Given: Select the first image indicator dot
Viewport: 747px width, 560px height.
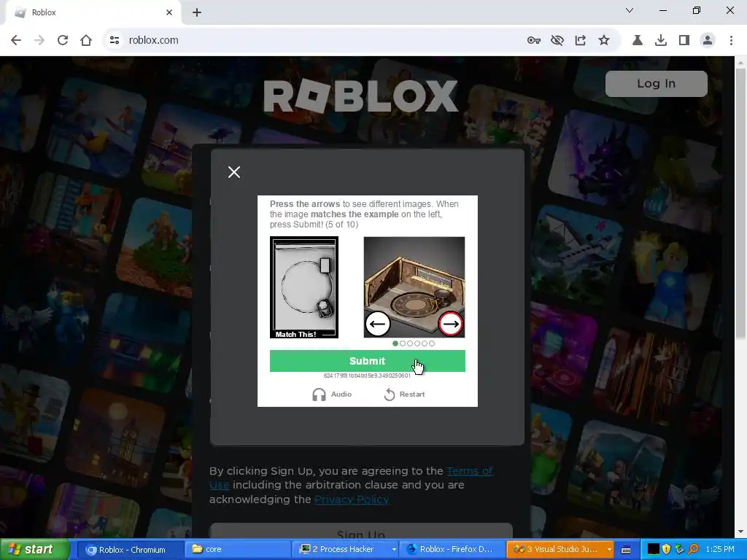Looking at the screenshot, I should click(395, 343).
